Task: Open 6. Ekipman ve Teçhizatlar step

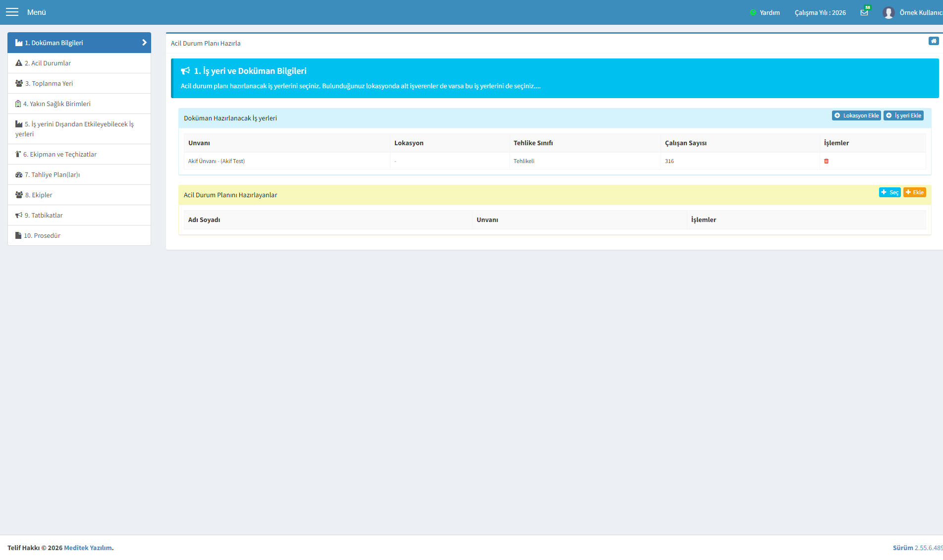Action: tap(79, 154)
